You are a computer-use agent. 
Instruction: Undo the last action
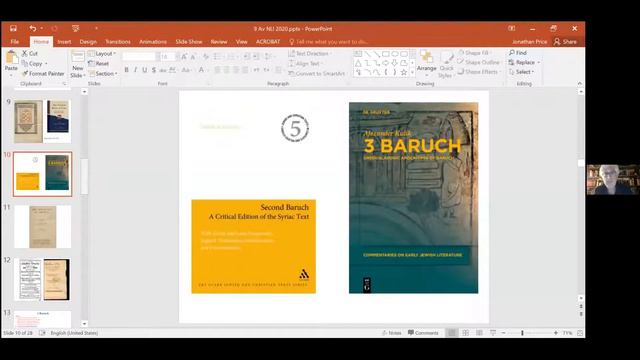point(33,28)
